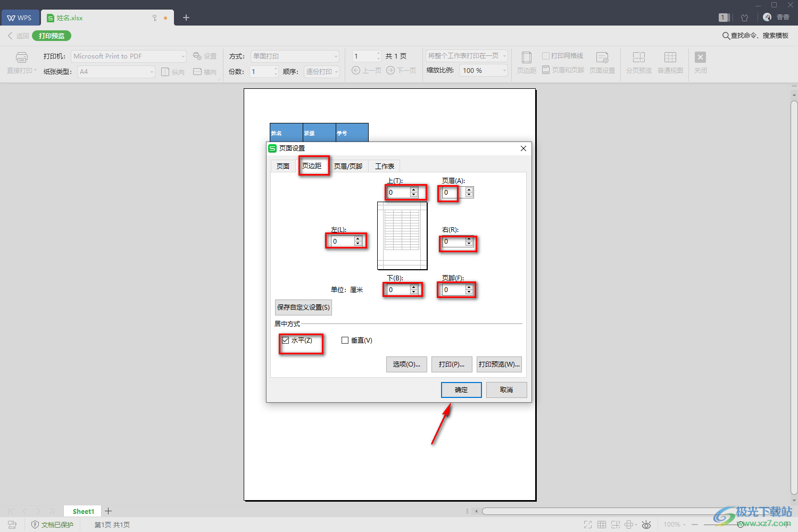Increase right margin spinner

point(469,239)
